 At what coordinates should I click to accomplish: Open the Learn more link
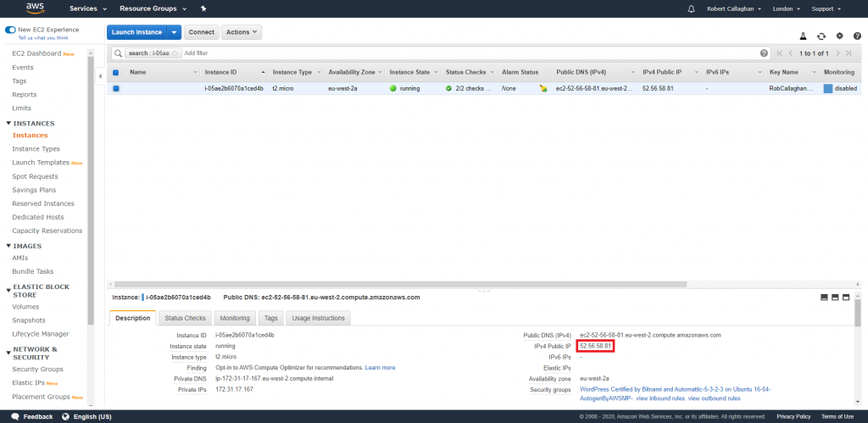(x=381, y=368)
